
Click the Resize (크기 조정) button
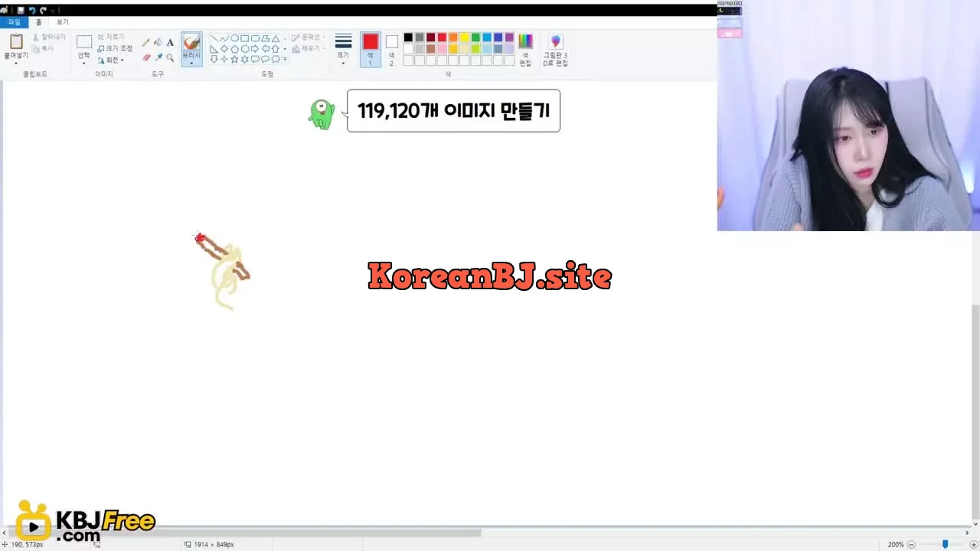(115, 48)
